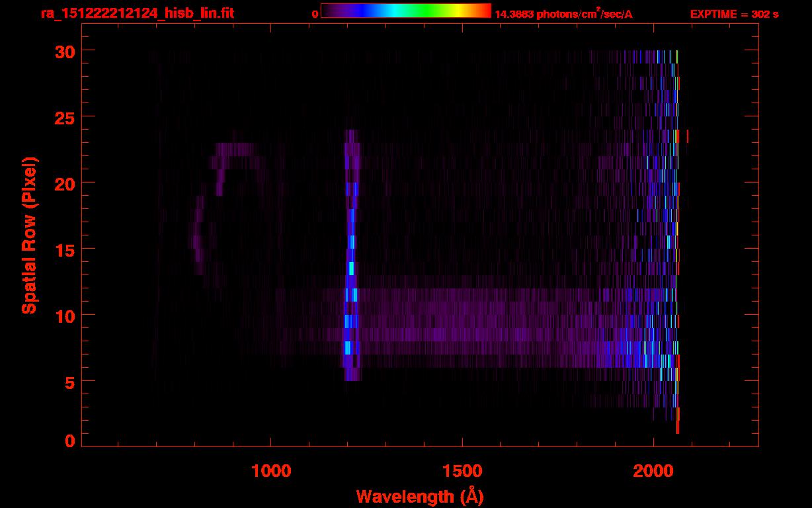Click the filename ra_151222212124_hisb_lin.fit title
This screenshot has height=508, width=812.
coord(137,13)
